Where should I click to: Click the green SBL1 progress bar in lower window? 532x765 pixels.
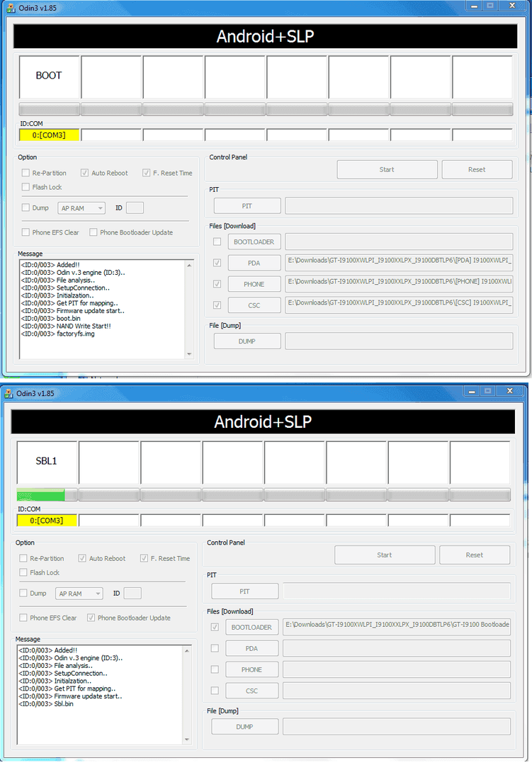coord(47,494)
